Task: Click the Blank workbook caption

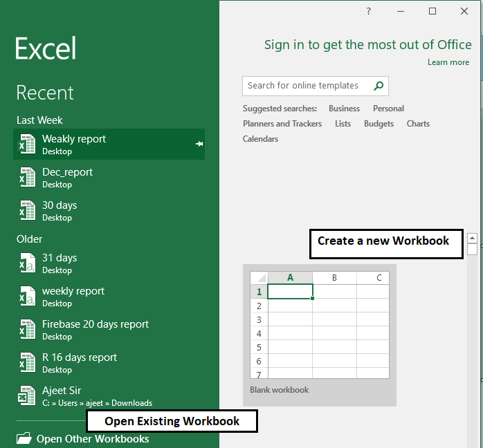Action: coord(279,390)
